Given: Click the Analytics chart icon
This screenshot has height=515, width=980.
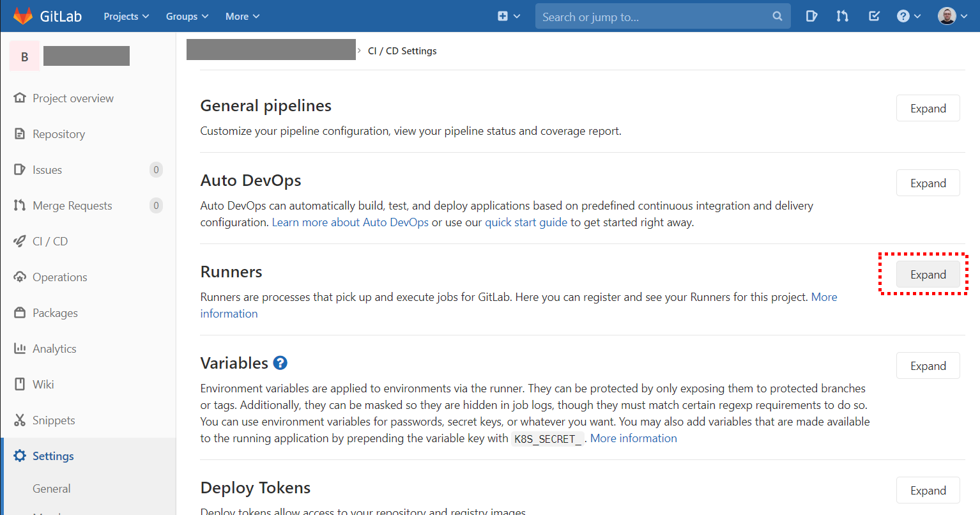Looking at the screenshot, I should 20,348.
